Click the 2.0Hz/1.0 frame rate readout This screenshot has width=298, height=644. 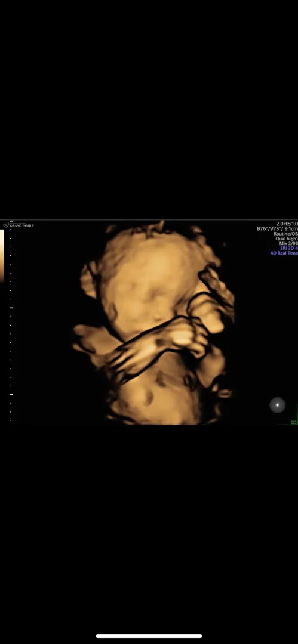click(287, 224)
